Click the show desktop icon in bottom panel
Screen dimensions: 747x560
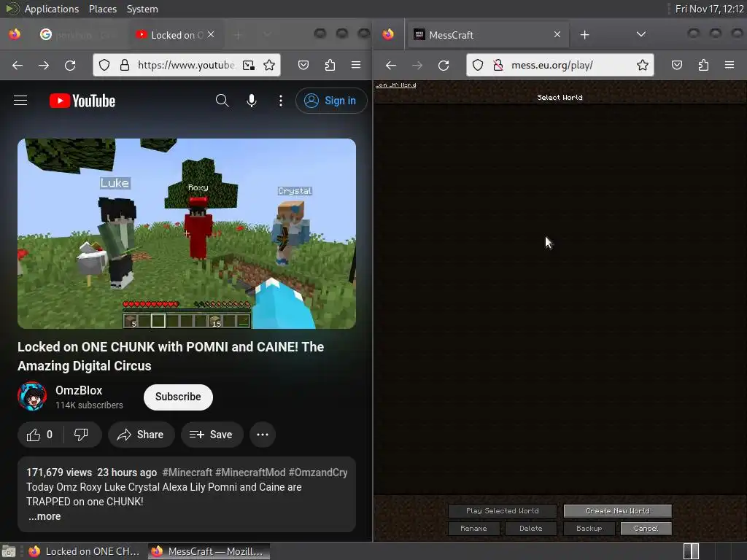9,551
